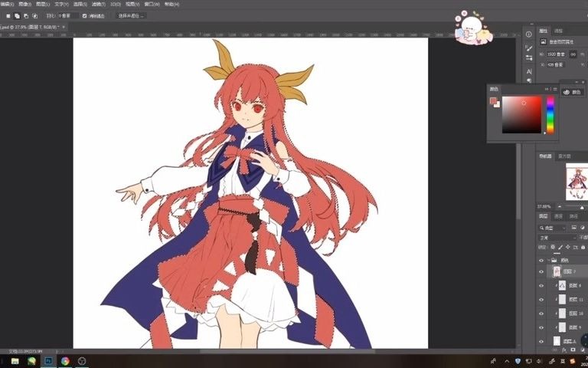Viewport: 588px width, 368px height.
Task: Switch to the 路径 tab
Action: coord(573,216)
